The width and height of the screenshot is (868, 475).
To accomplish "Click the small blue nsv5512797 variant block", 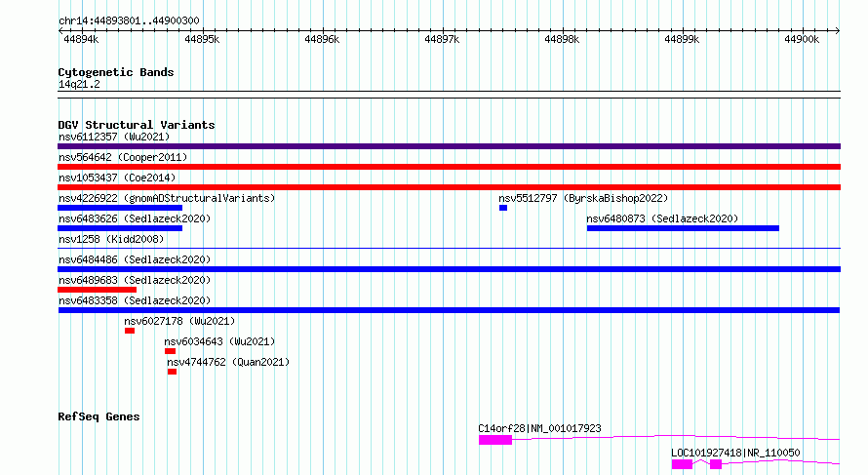I will click(503, 208).
